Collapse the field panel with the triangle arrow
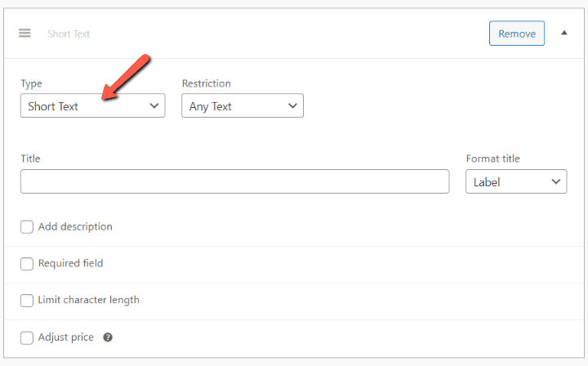The width and height of the screenshot is (588, 366). click(x=563, y=33)
